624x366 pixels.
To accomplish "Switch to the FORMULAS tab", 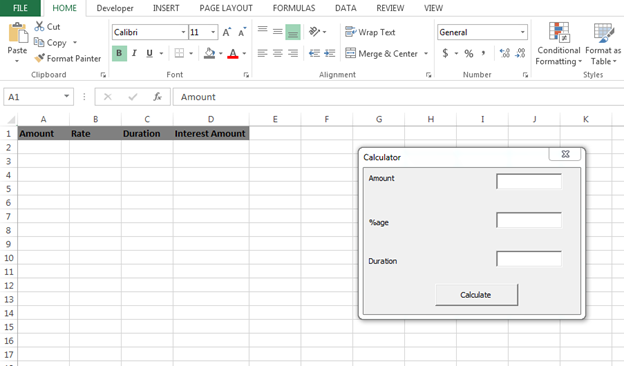I will click(x=294, y=8).
